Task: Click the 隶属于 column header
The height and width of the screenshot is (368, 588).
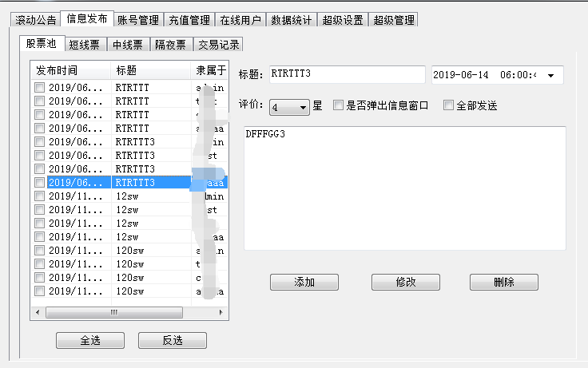Action: point(209,70)
